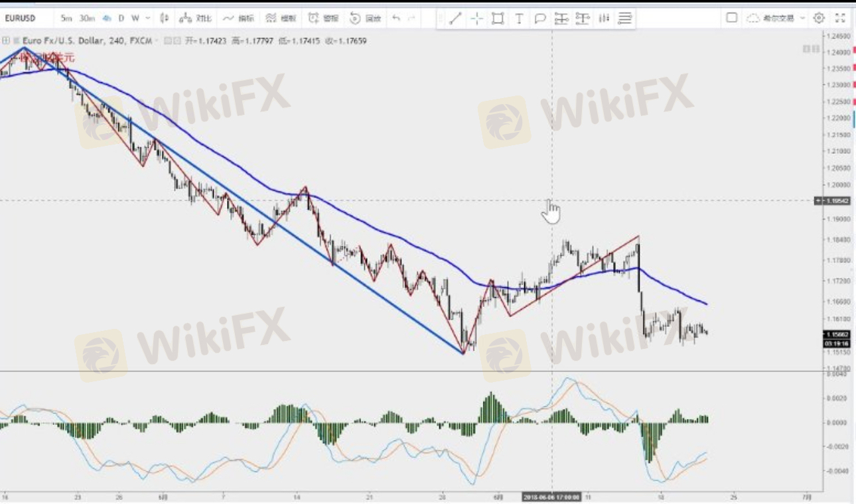Start bar replay mode
This screenshot has height=504, width=856.
(366, 18)
